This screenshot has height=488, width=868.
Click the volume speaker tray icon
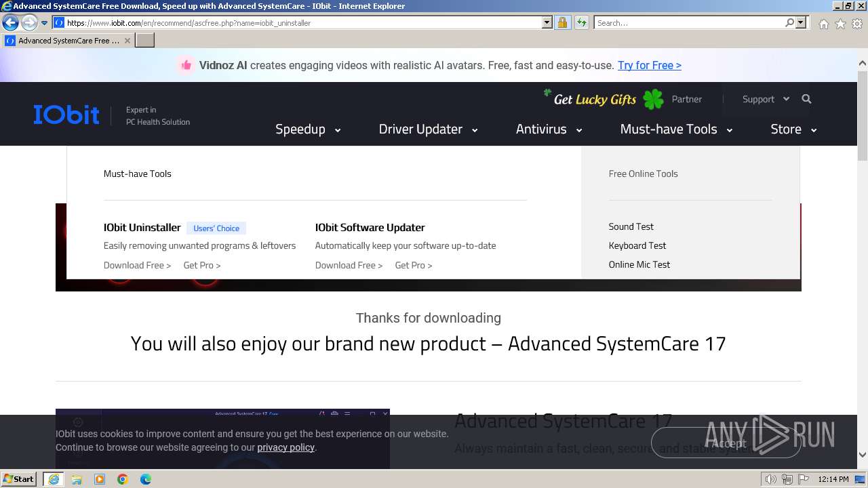click(x=771, y=479)
